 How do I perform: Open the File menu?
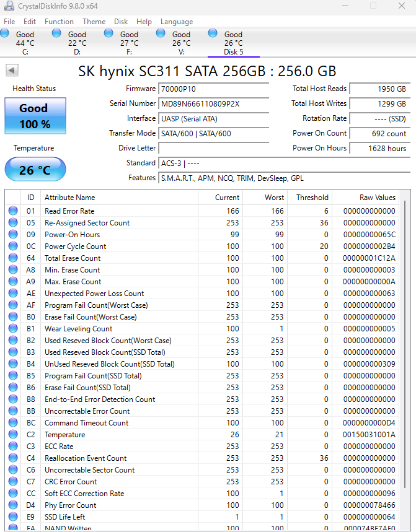click(x=9, y=22)
